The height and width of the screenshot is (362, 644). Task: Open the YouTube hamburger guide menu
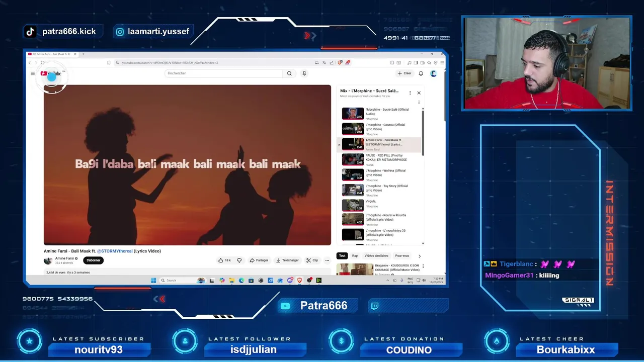pyautogui.click(x=33, y=73)
